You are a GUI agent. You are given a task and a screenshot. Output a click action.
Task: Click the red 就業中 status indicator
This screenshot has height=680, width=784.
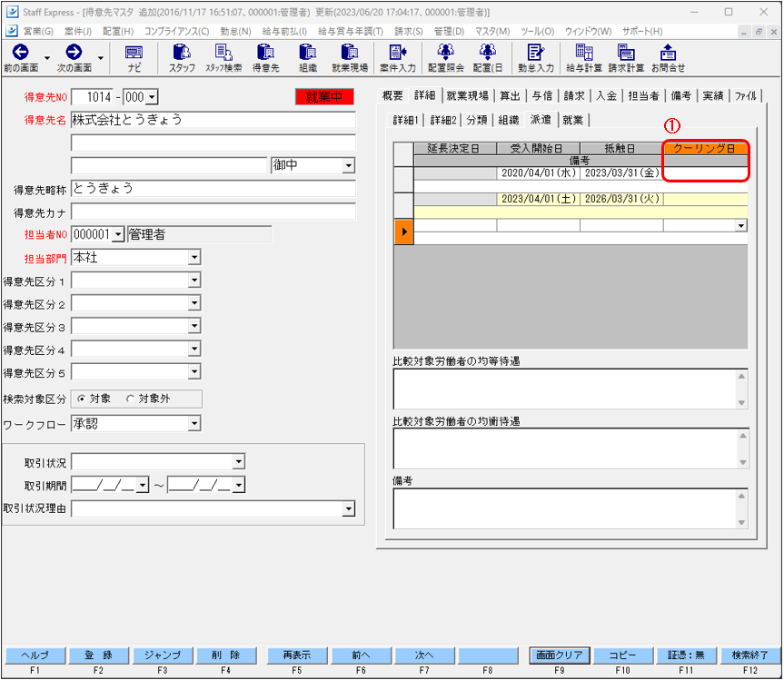(x=324, y=97)
